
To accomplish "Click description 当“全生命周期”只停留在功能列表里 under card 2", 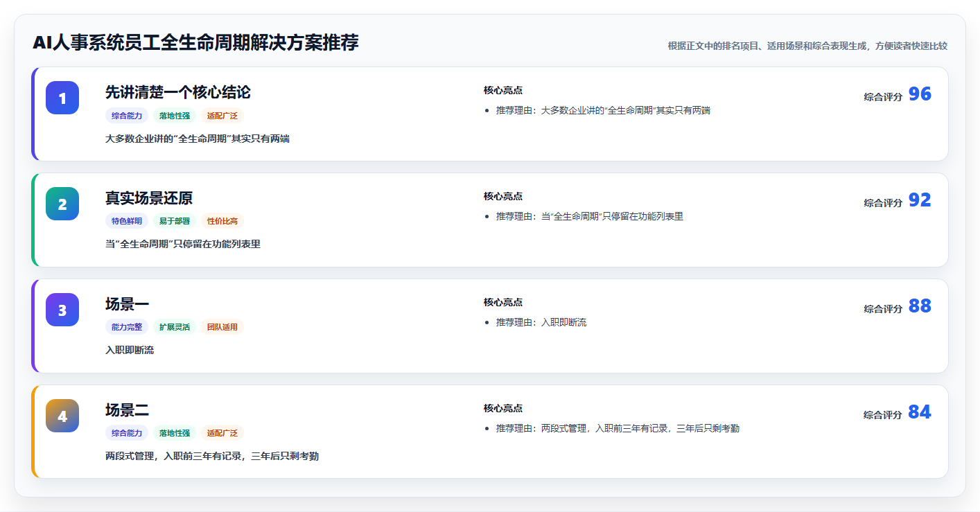I will pyautogui.click(x=183, y=245).
